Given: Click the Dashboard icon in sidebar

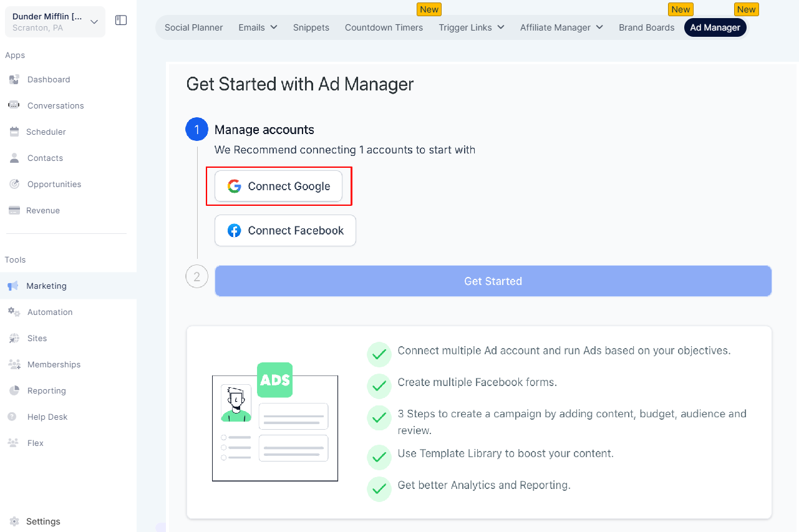Looking at the screenshot, I should 14,79.
